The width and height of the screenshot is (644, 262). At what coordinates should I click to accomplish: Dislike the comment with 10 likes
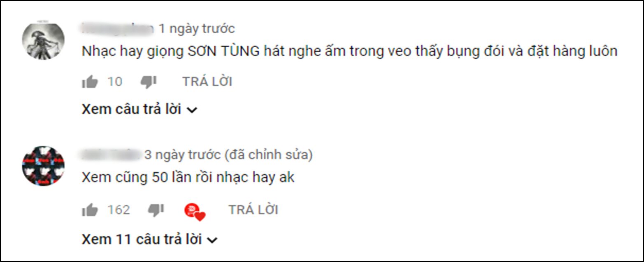pyautogui.click(x=149, y=82)
